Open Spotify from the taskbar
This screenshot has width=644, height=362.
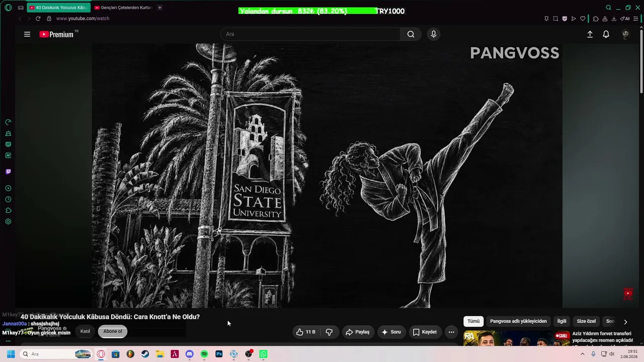204,354
